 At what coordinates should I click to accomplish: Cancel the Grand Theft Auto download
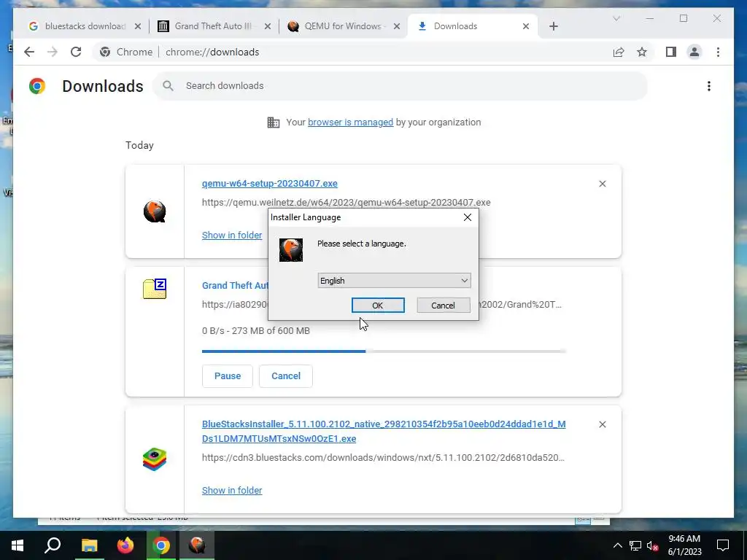[x=286, y=376]
